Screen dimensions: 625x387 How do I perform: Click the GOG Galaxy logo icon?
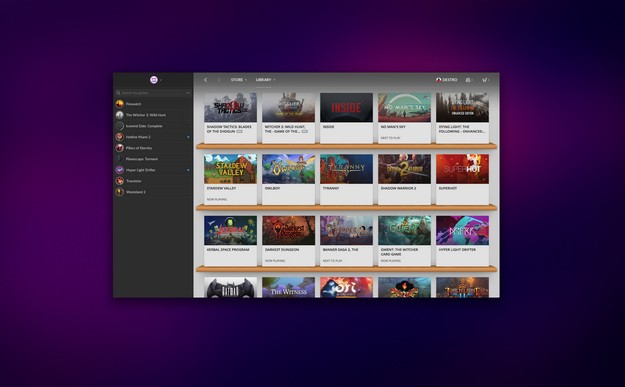(154, 80)
